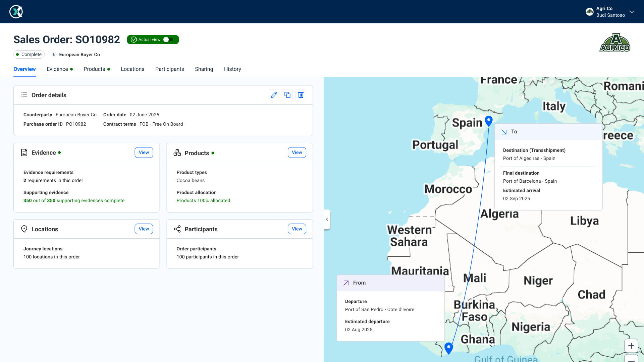Viewport: 644px width, 362px height.
Task: Toggle the Actual view switch
Action: pyautogui.click(x=168, y=40)
